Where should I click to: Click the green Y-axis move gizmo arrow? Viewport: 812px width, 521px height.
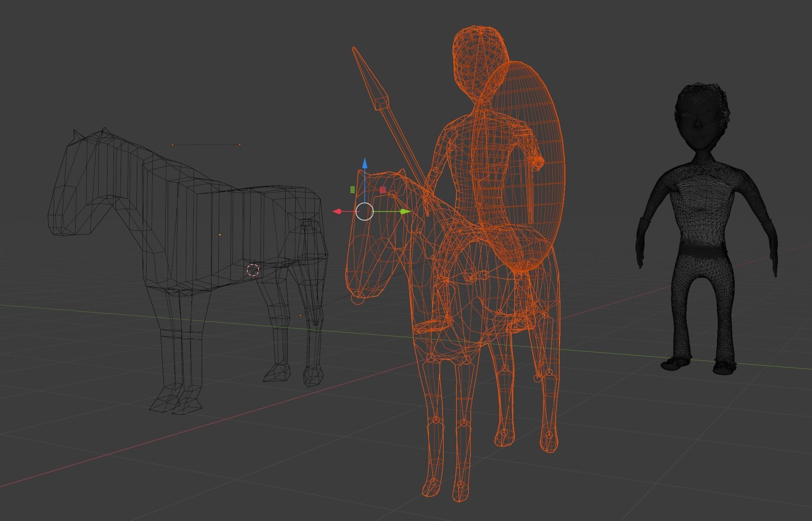point(405,211)
